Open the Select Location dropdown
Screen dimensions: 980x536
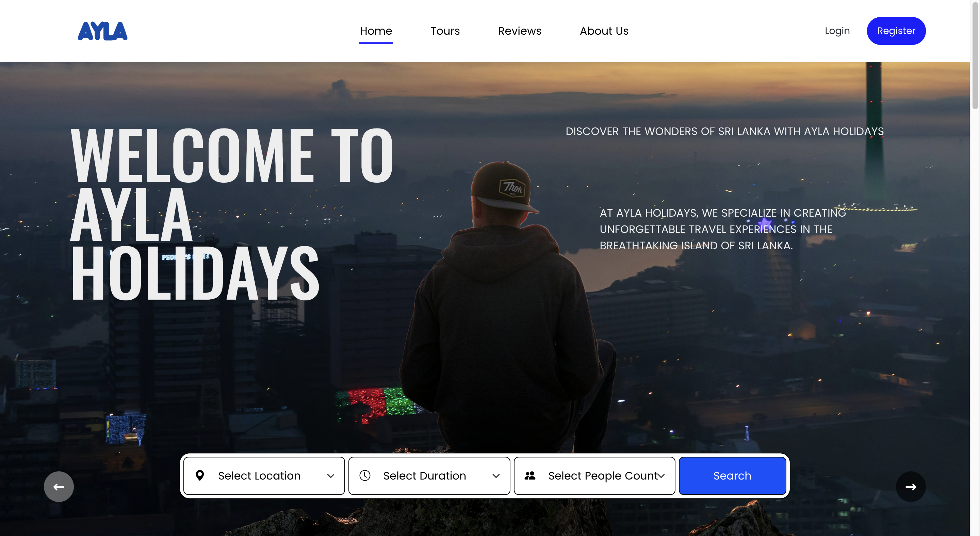click(x=264, y=475)
